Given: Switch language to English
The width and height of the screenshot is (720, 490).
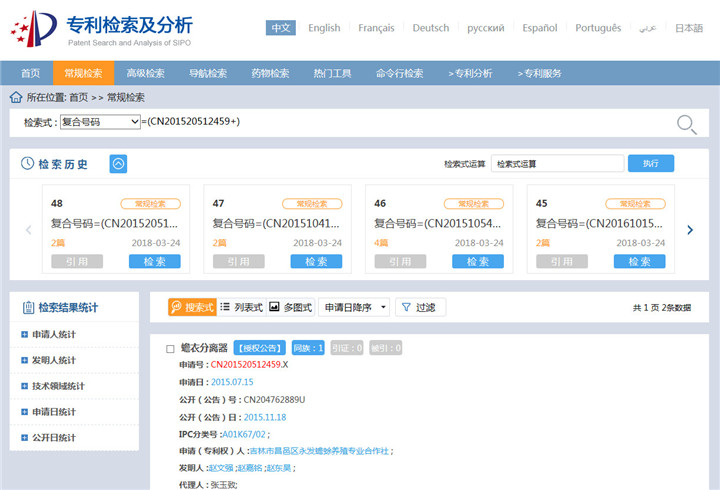Looking at the screenshot, I should point(324,28).
